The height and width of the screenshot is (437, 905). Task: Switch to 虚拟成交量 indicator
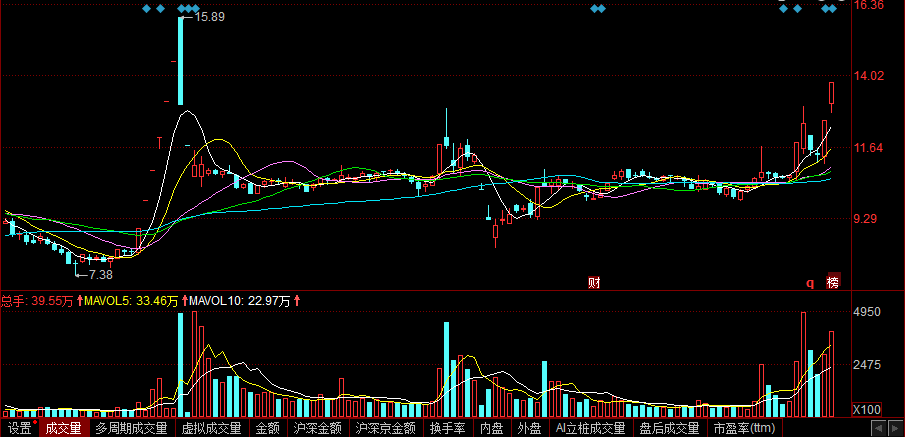point(211,428)
